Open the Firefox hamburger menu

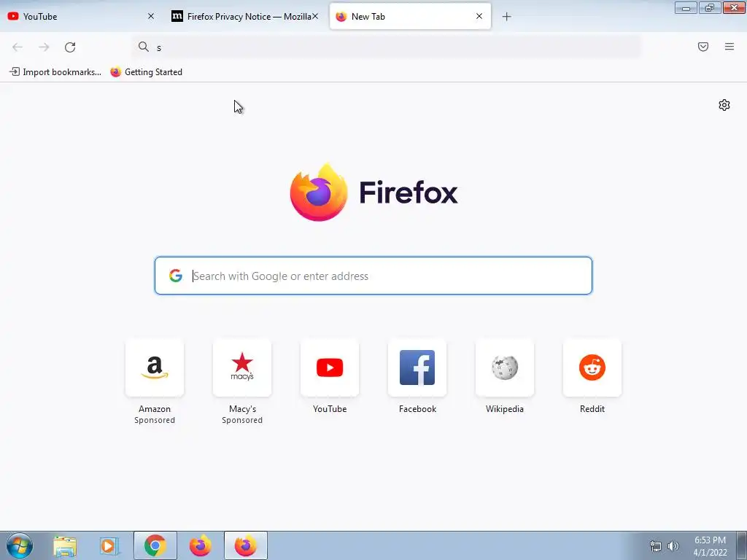729,47
